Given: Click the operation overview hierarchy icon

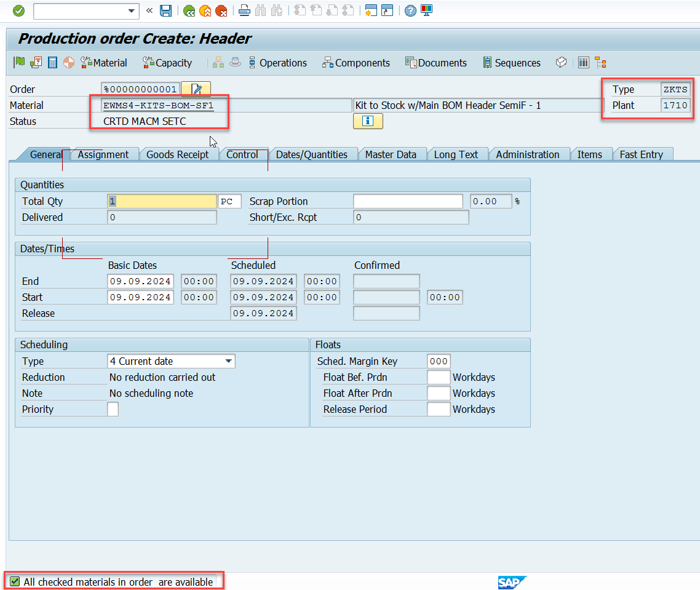Looking at the screenshot, I should click(218, 63).
